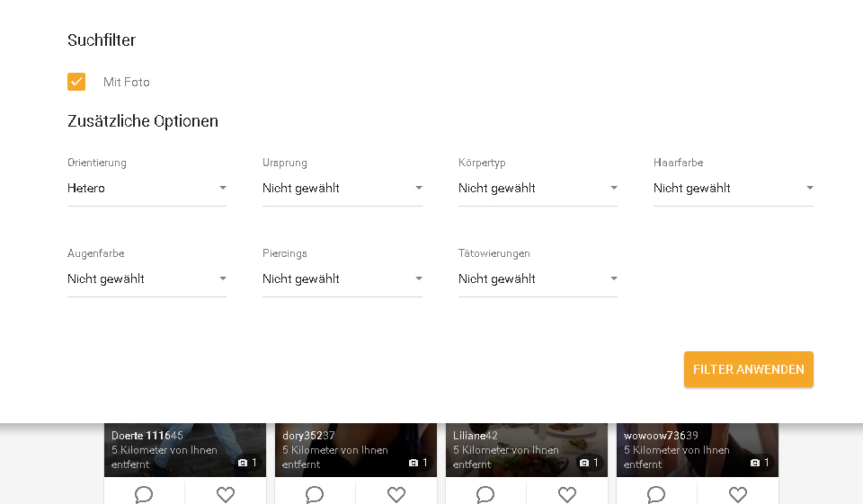Open the Körpertyp dropdown
Screen dimensions: 863x504
[x=538, y=189]
